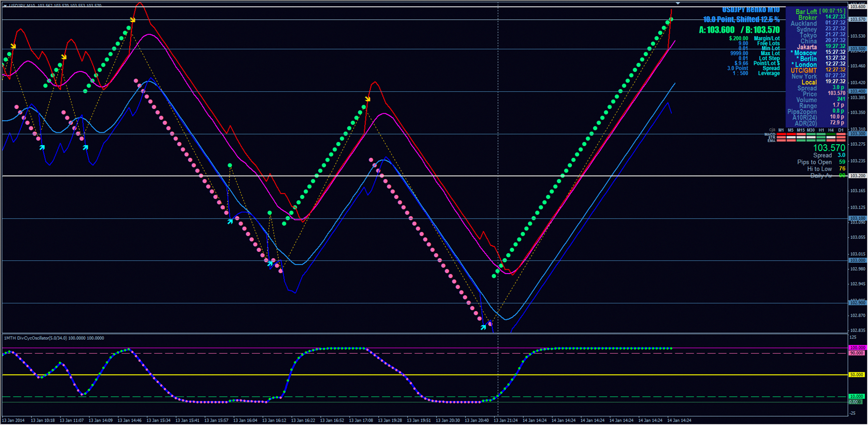Click the '13 Jan 21:24' time label

click(506, 420)
